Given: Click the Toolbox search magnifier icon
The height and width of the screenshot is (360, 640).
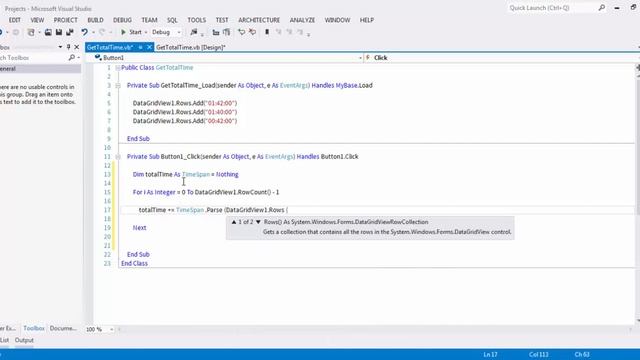Looking at the screenshot, I should tap(72, 58).
